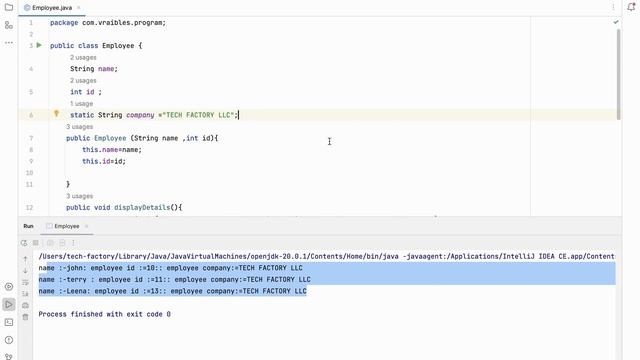Click console line with name terry

[x=175, y=280]
